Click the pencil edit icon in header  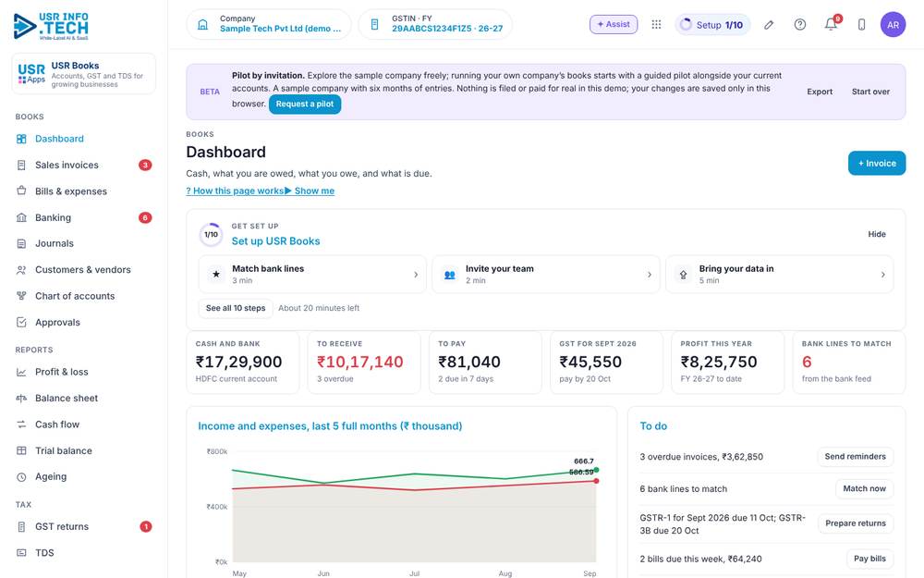[769, 24]
